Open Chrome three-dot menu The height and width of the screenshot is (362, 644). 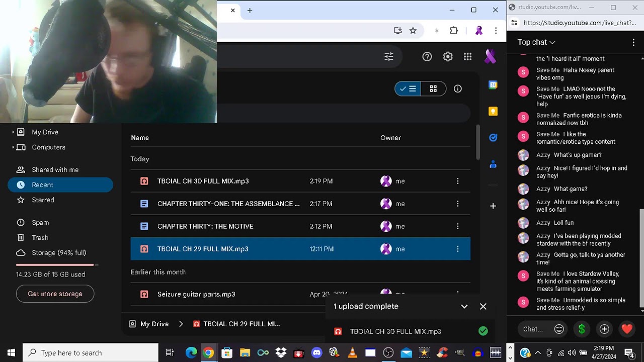[496, 31]
